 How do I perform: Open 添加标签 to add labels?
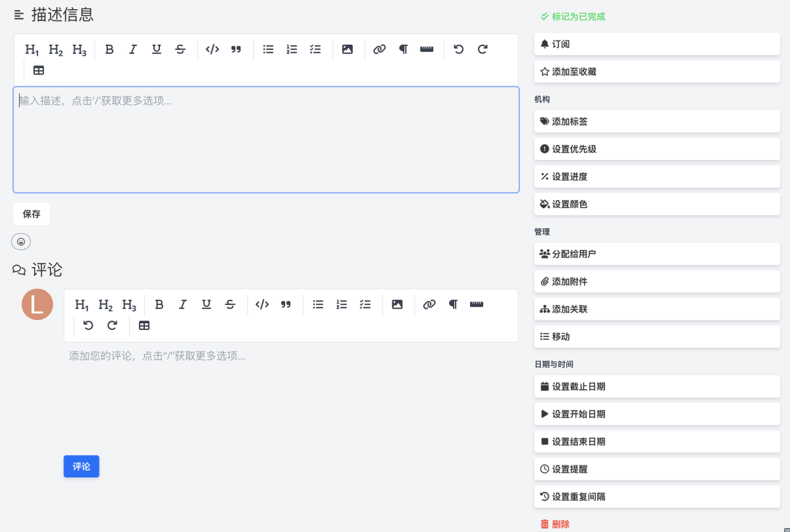[x=657, y=122]
